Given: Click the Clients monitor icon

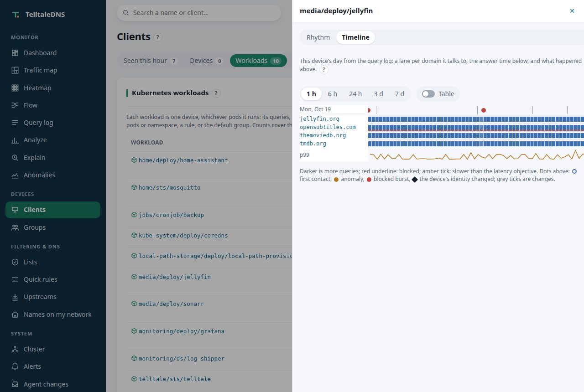Looking at the screenshot, I should pyautogui.click(x=15, y=210).
